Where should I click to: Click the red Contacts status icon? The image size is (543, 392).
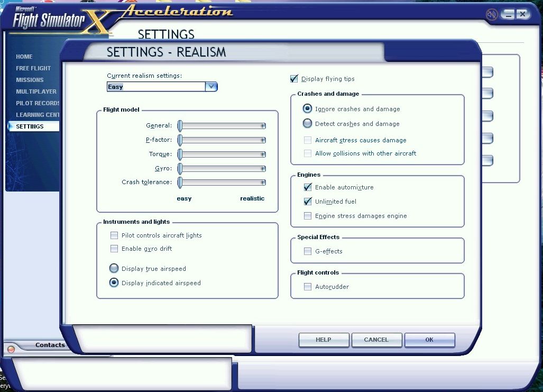(x=11, y=349)
